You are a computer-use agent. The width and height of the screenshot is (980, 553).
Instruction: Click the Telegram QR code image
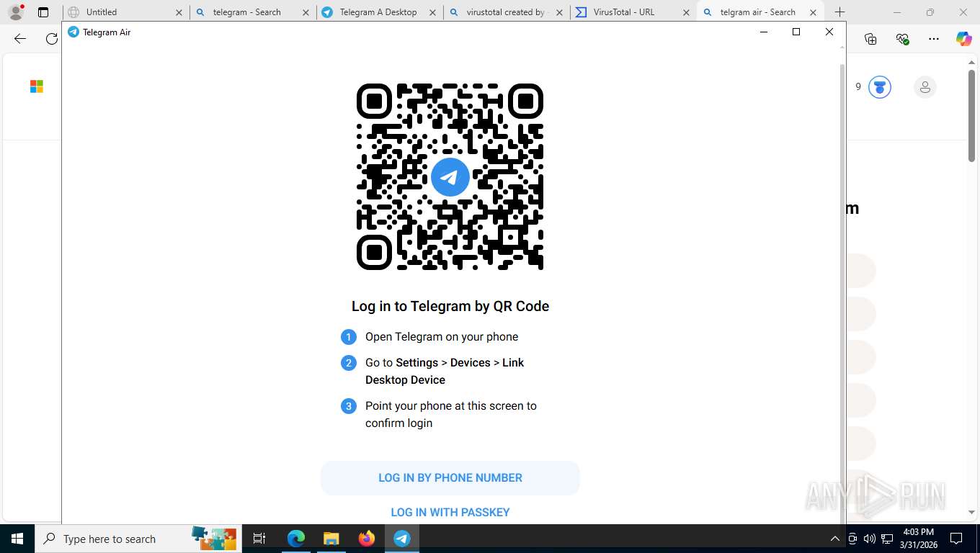pyautogui.click(x=450, y=176)
